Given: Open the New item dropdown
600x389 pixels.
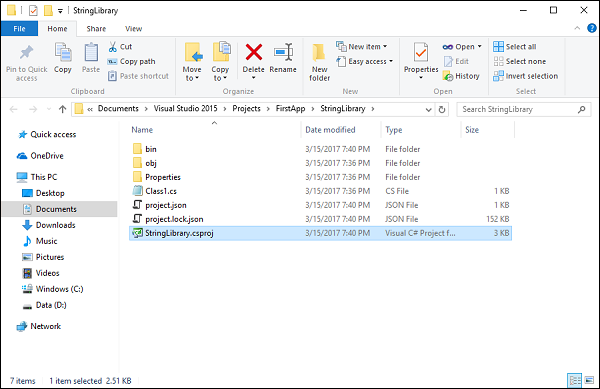Looking at the screenshot, I should (x=362, y=47).
